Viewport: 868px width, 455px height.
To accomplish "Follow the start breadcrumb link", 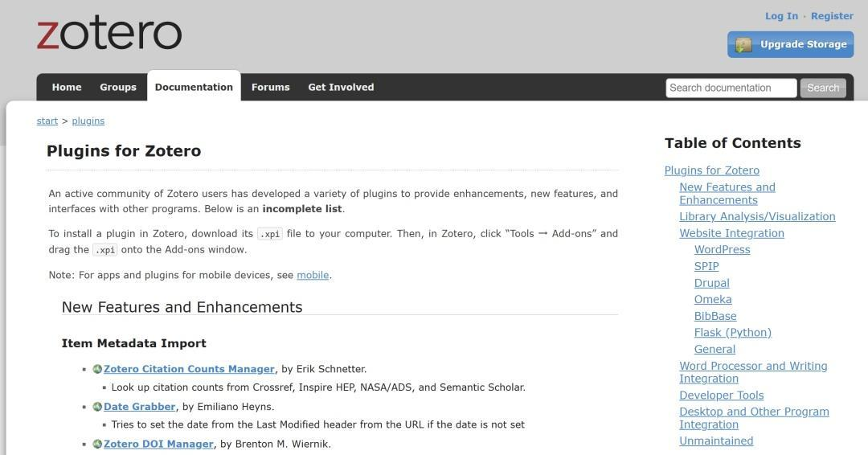I will (47, 121).
